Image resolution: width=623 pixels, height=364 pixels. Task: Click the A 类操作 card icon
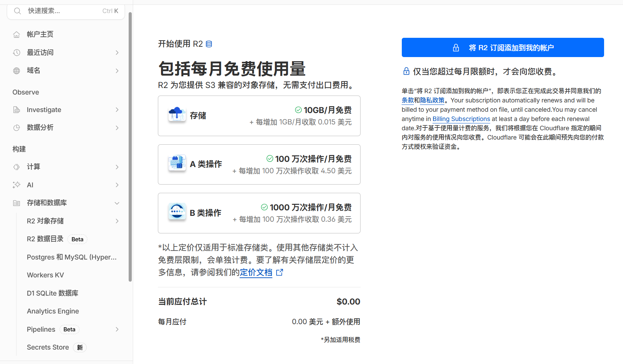177,163
